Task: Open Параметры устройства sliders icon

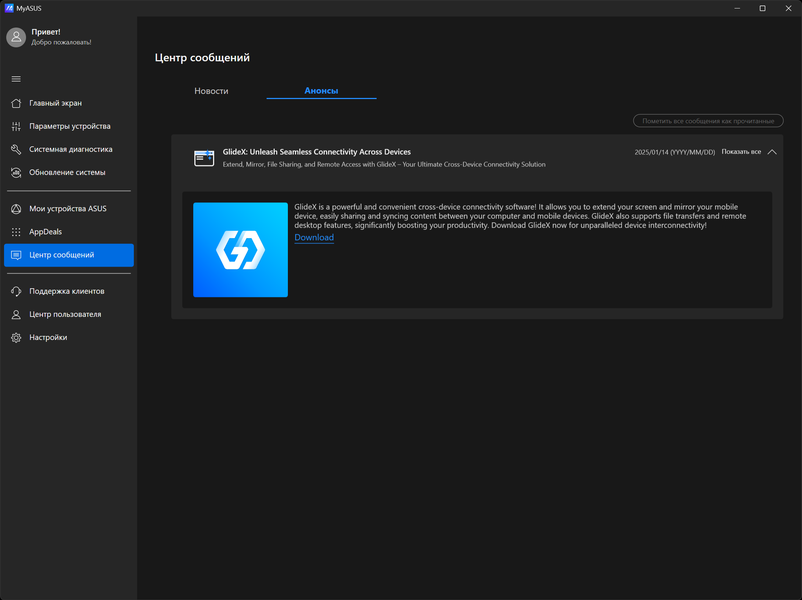Action: click(16, 126)
